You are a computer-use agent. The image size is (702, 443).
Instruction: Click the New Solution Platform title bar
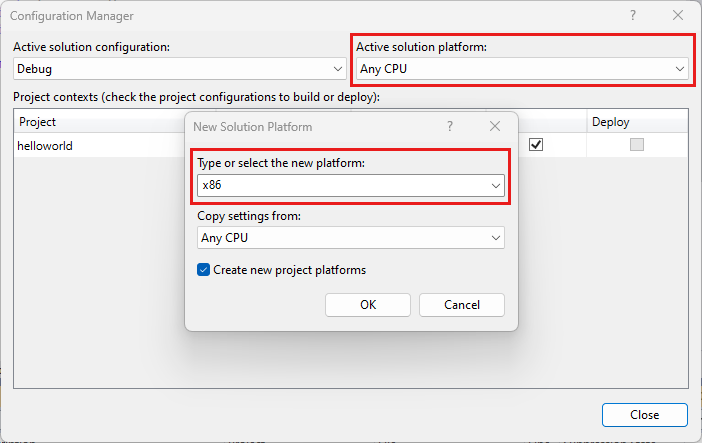point(300,126)
